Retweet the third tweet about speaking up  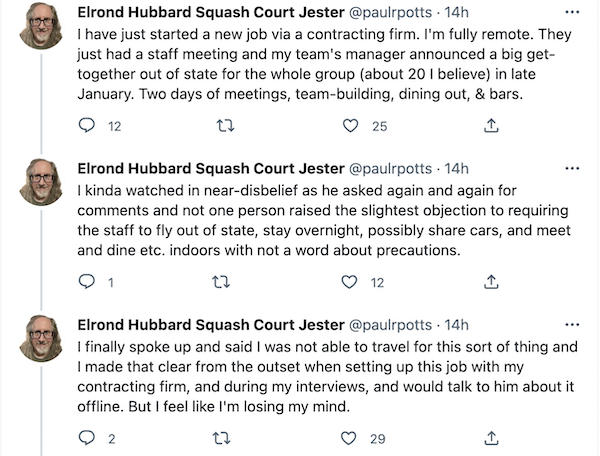[x=222, y=438]
